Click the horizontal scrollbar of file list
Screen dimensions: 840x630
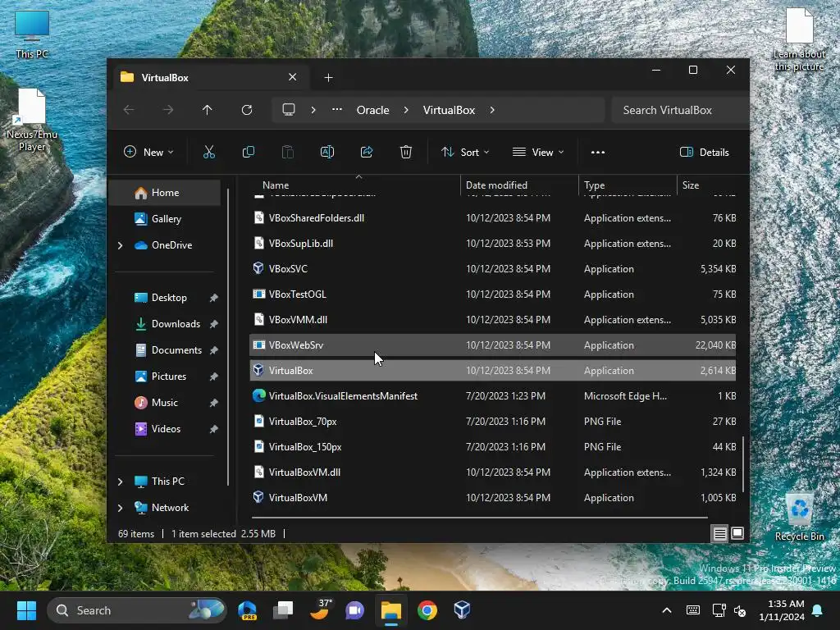[x=479, y=518]
